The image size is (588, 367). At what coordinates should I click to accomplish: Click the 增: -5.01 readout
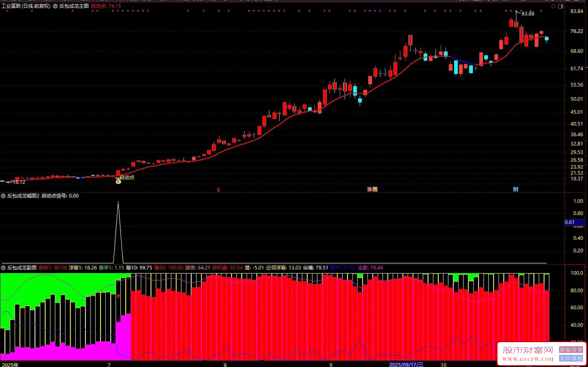pos(254,268)
